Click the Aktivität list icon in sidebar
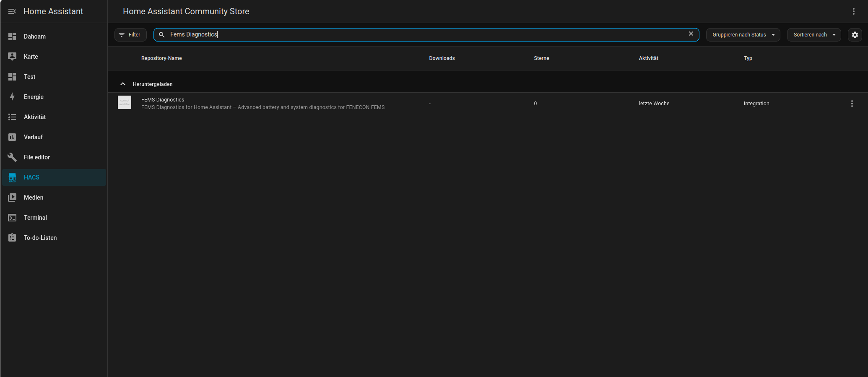 point(12,117)
